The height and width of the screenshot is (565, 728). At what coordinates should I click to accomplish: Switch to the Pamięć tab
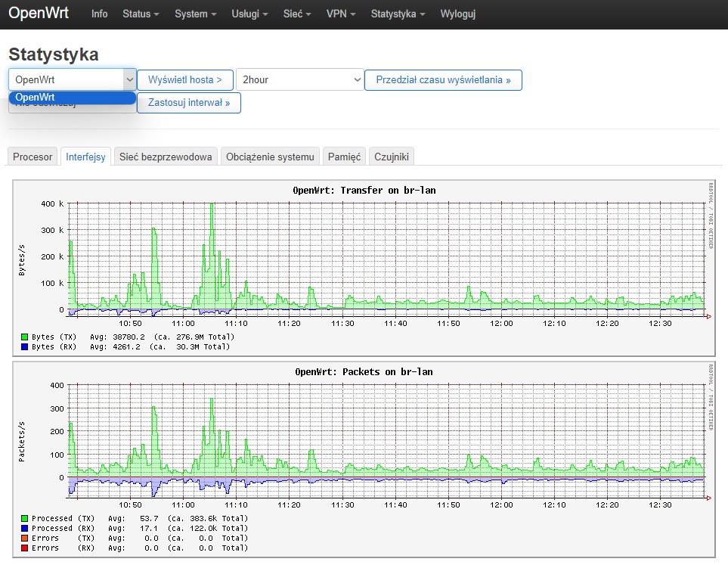point(344,157)
